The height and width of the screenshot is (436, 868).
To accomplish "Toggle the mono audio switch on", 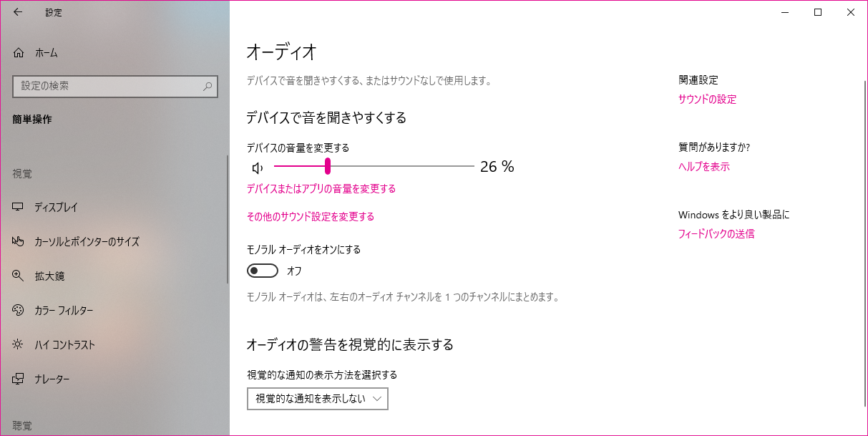I will tap(262, 271).
